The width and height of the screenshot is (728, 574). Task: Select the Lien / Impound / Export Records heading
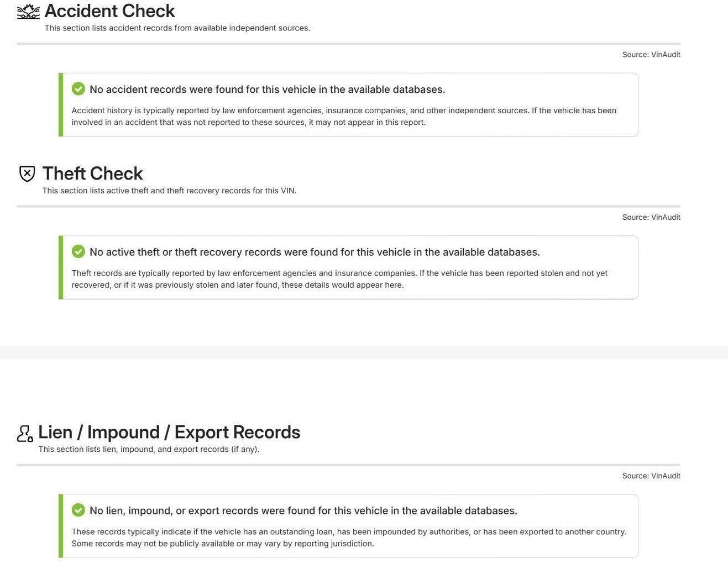click(x=169, y=432)
